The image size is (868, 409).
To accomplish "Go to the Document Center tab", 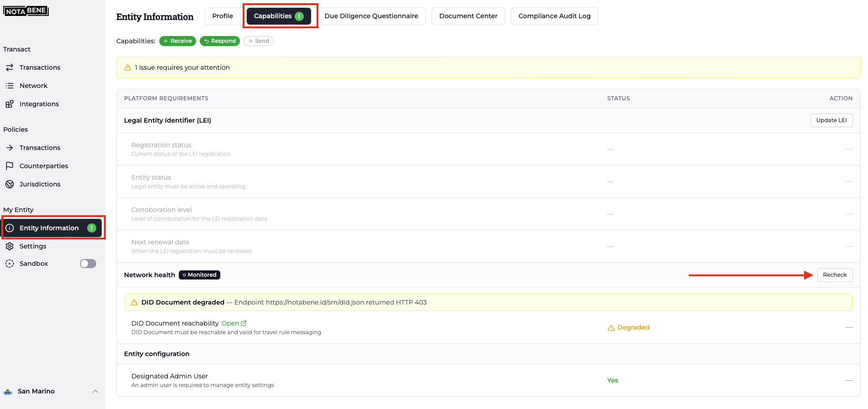I will point(468,16).
